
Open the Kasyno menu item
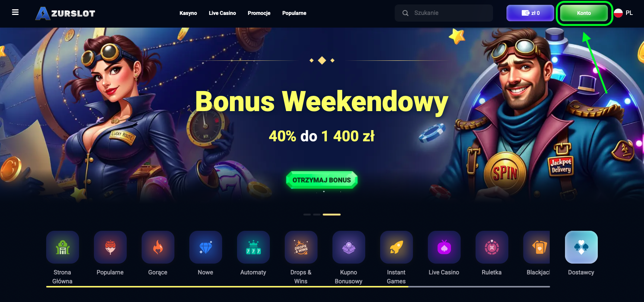pyautogui.click(x=188, y=13)
